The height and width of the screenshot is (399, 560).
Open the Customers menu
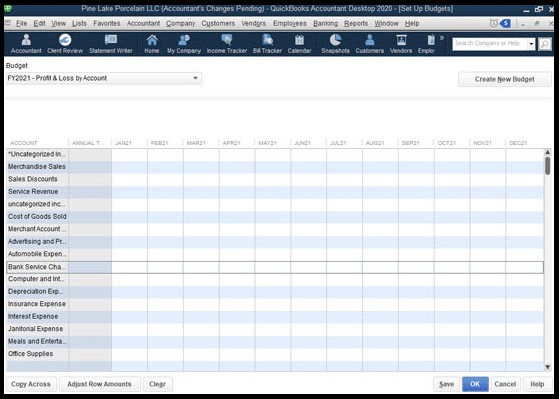pyautogui.click(x=218, y=24)
